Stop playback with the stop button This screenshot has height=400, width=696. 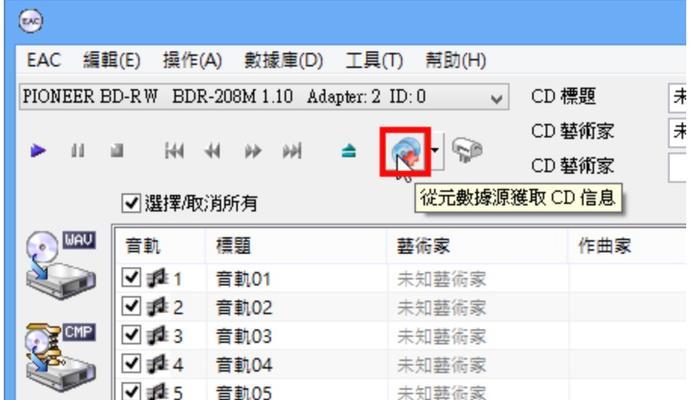coord(117,151)
